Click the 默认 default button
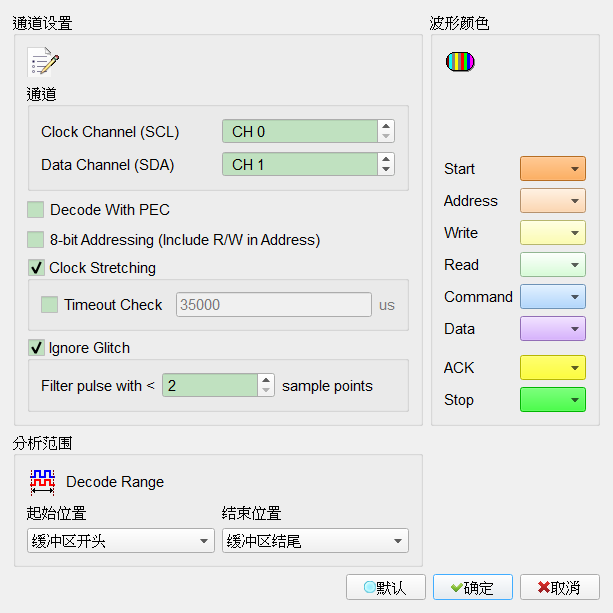 pyautogui.click(x=386, y=587)
